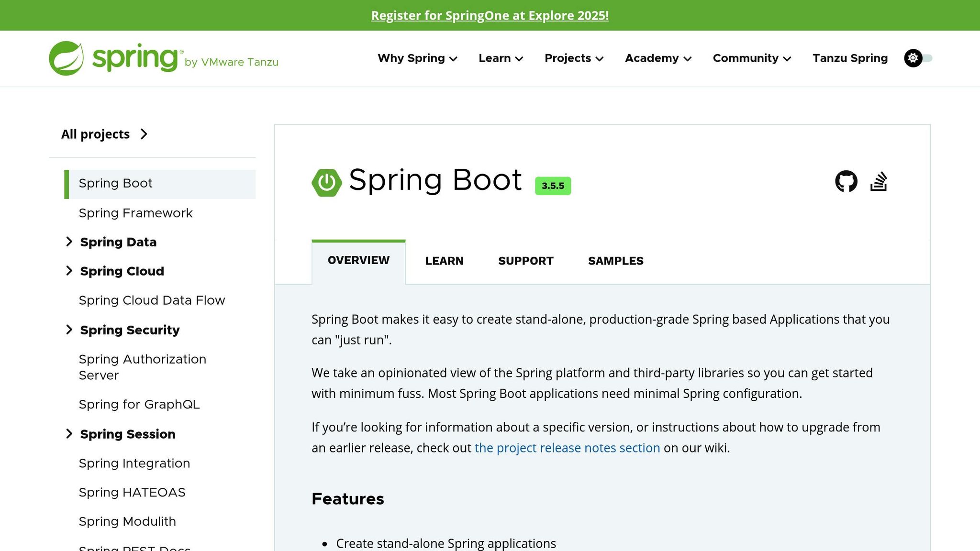Open Spring Framework in the sidebar

tap(135, 213)
